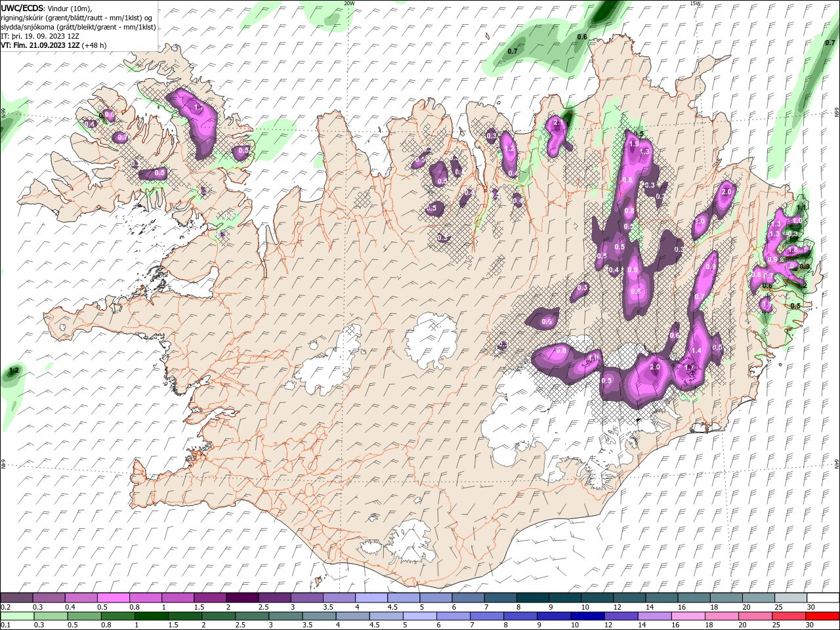Viewport: 840px width, 630px height.
Task: Select the 2.1 precipitation value on north coast
Action: pos(559,122)
